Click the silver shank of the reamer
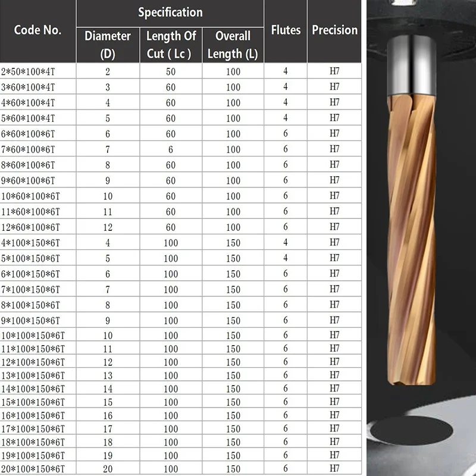This screenshot has width=476, height=476. pyautogui.click(x=412, y=65)
